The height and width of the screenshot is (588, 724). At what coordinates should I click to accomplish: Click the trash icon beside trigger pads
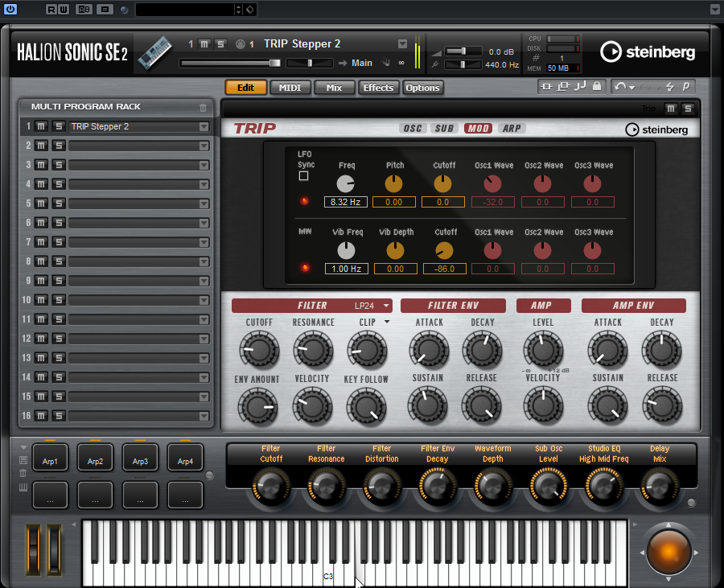[23, 473]
